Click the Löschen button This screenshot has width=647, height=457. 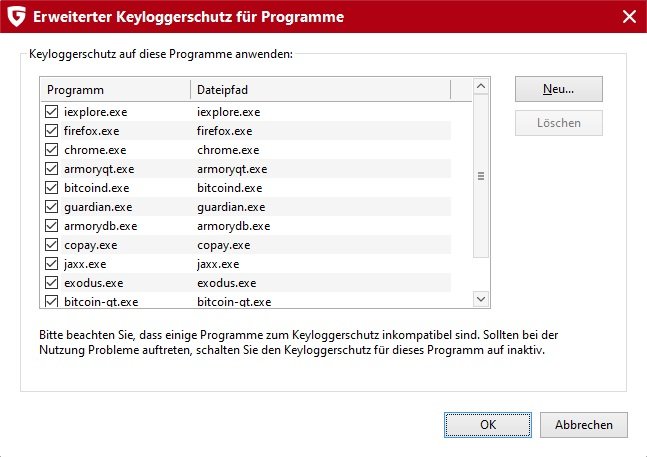click(559, 123)
